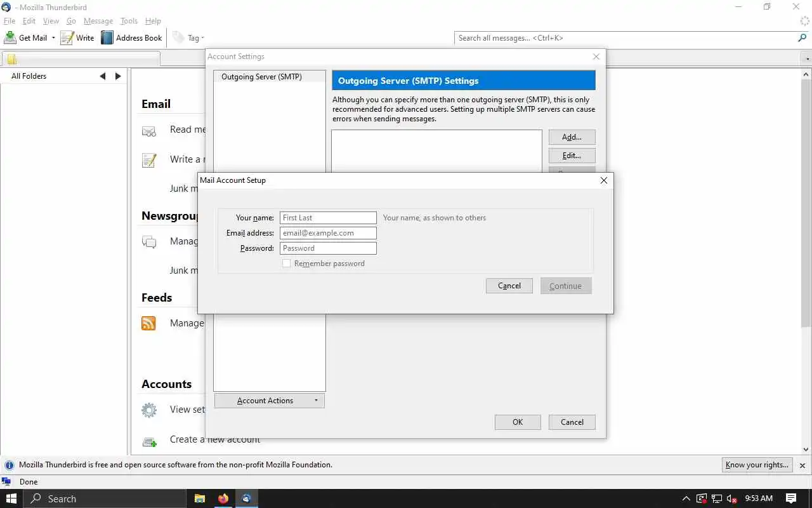Click OK in Account Settings

tap(518, 422)
